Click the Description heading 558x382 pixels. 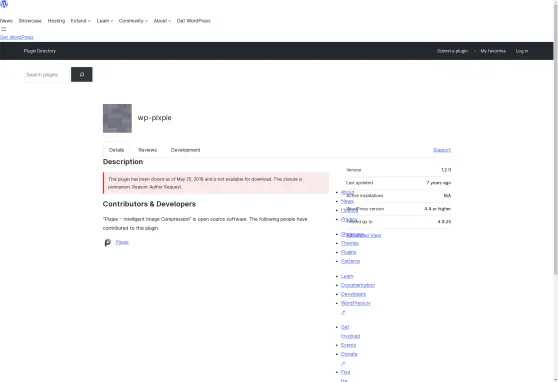[123, 162]
